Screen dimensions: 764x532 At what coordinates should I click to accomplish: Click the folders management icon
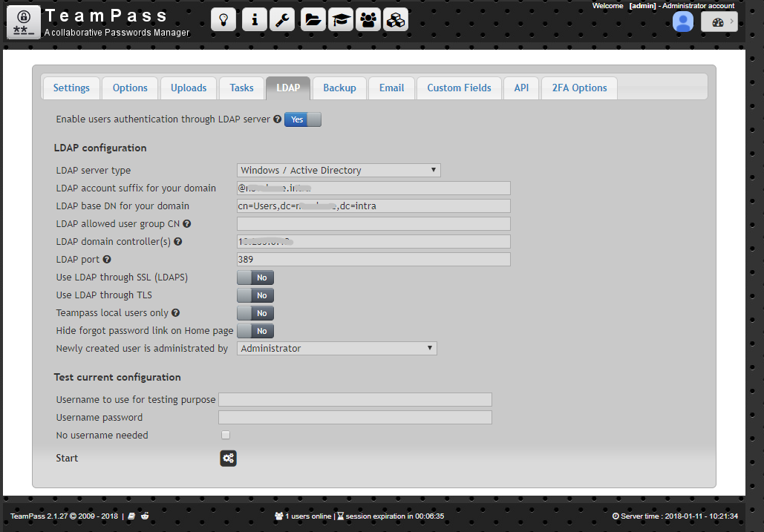tap(312, 19)
